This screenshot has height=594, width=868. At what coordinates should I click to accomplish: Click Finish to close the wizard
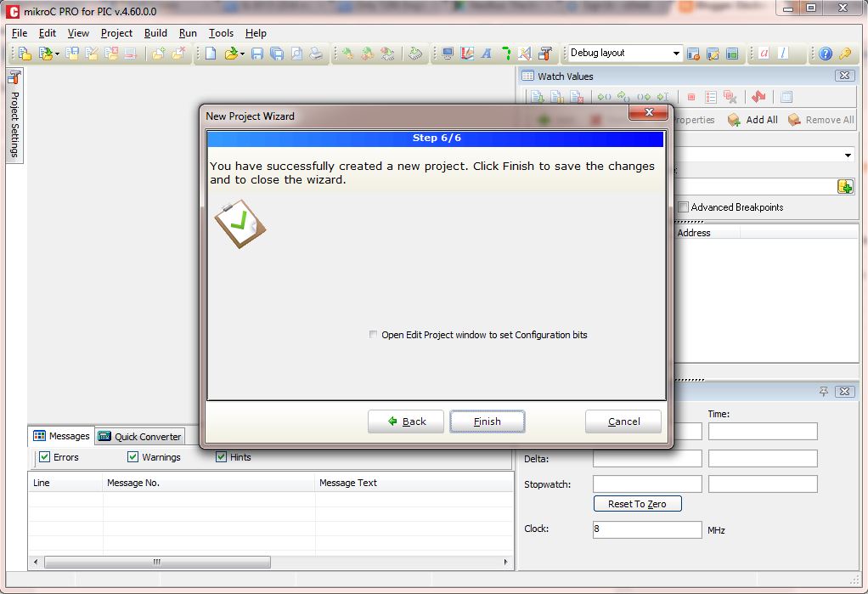pyautogui.click(x=488, y=421)
